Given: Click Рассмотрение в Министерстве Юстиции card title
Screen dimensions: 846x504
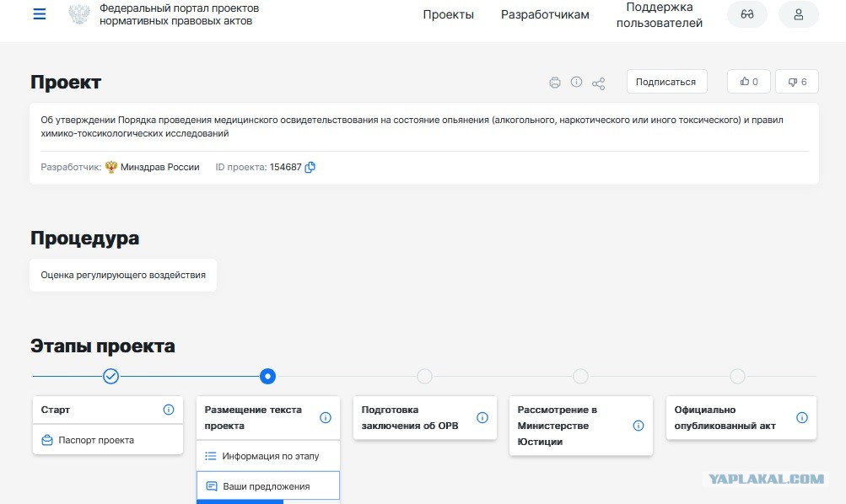Looking at the screenshot, I should pyautogui.click(x=557, y=426).
